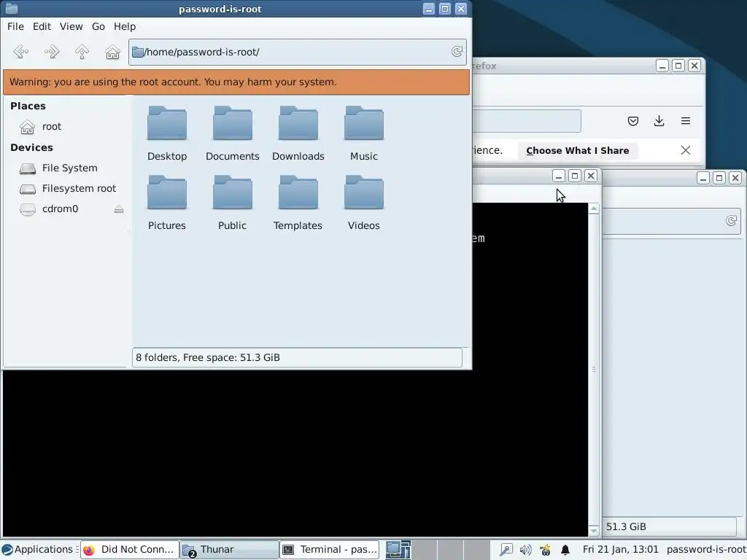Open the Go menu

click(x=98, y=27)
